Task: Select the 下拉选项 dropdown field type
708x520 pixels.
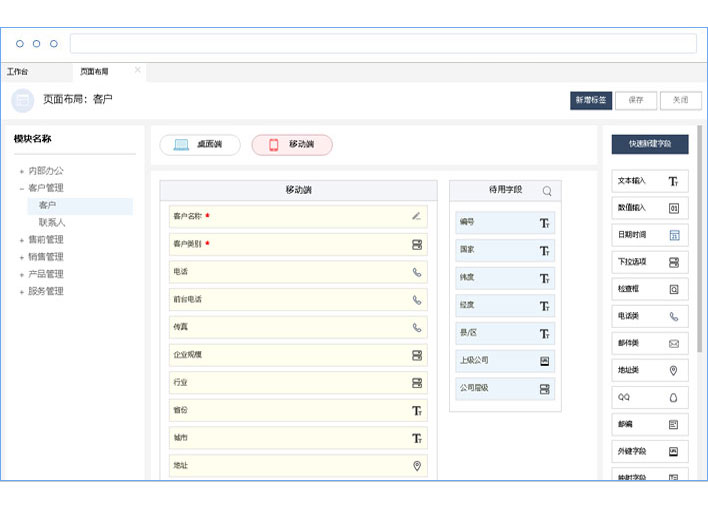Action: point(650,262)
